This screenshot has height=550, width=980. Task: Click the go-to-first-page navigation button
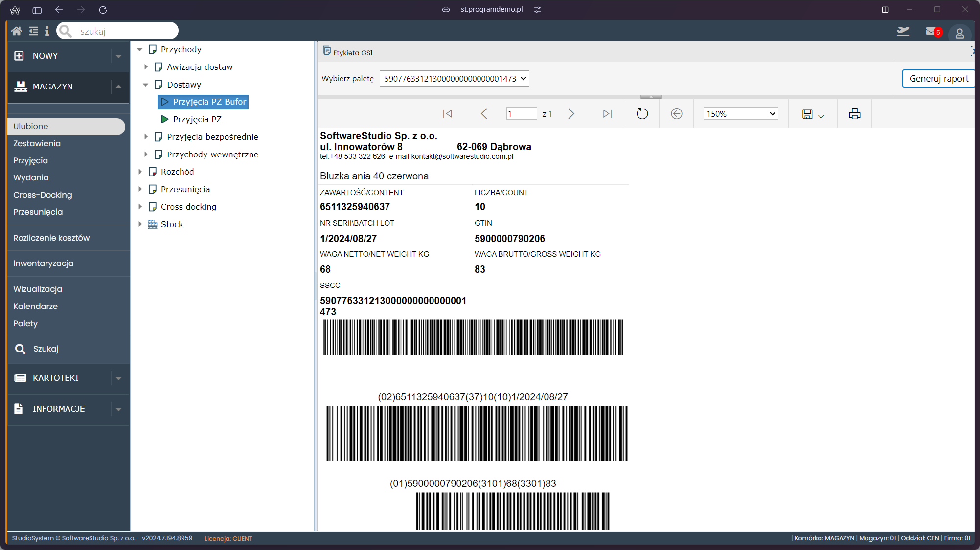click(x=448, y=113)
